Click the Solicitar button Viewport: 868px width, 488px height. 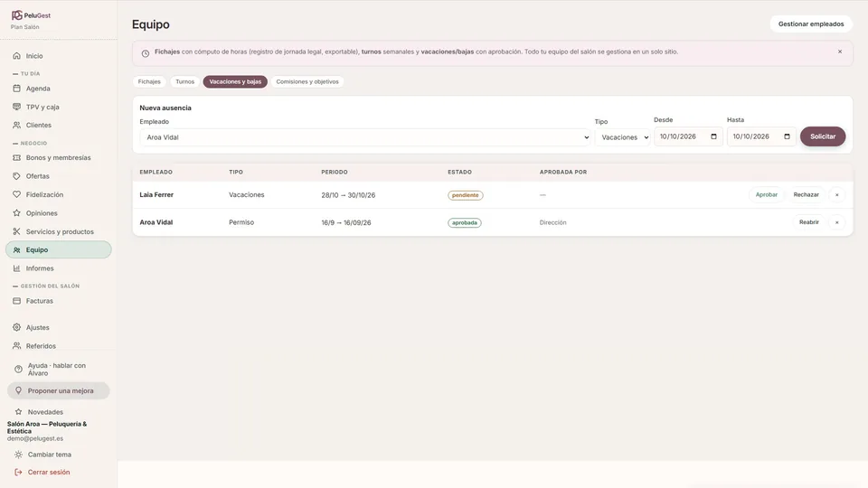[x=823, y=136]
